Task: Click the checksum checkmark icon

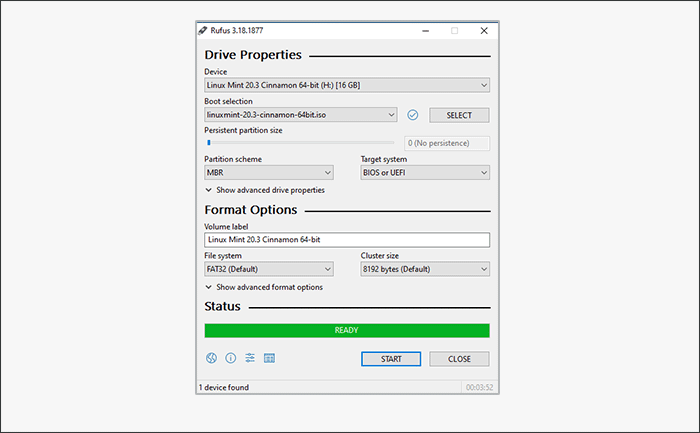Action: (413, 115)
